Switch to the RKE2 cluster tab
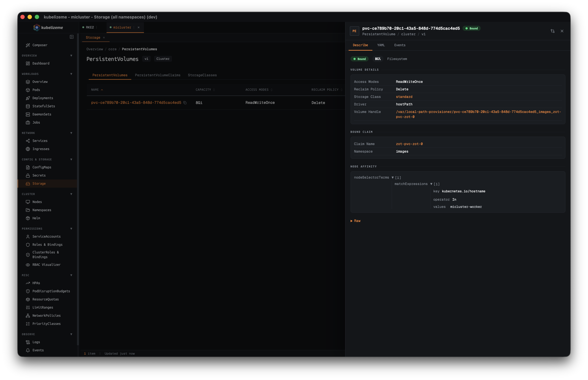Image resolution: width=588 pixels, height=380 pixels. 90,27
